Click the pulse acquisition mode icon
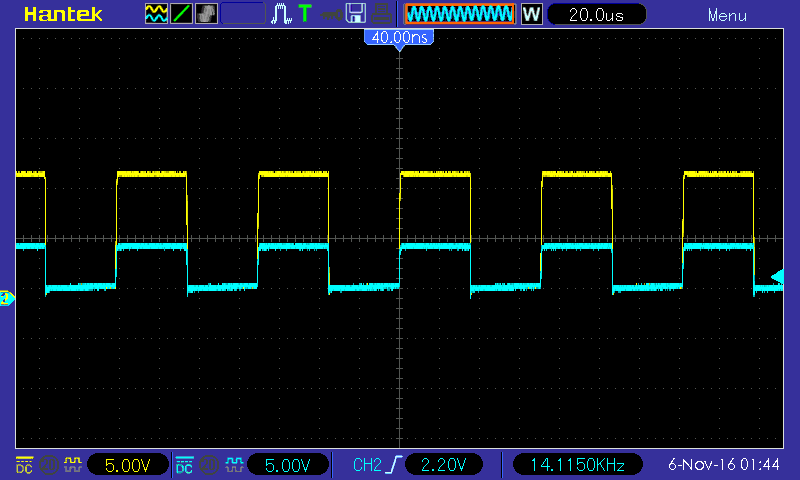Image resolution: width=800 pixels, height=480 pixels. (x=281, y=14)
